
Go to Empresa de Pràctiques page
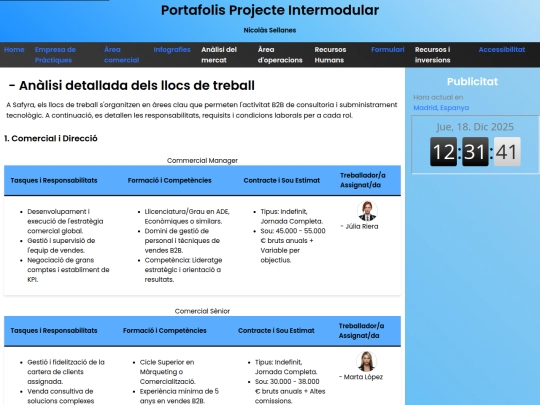tap(55, 55)
